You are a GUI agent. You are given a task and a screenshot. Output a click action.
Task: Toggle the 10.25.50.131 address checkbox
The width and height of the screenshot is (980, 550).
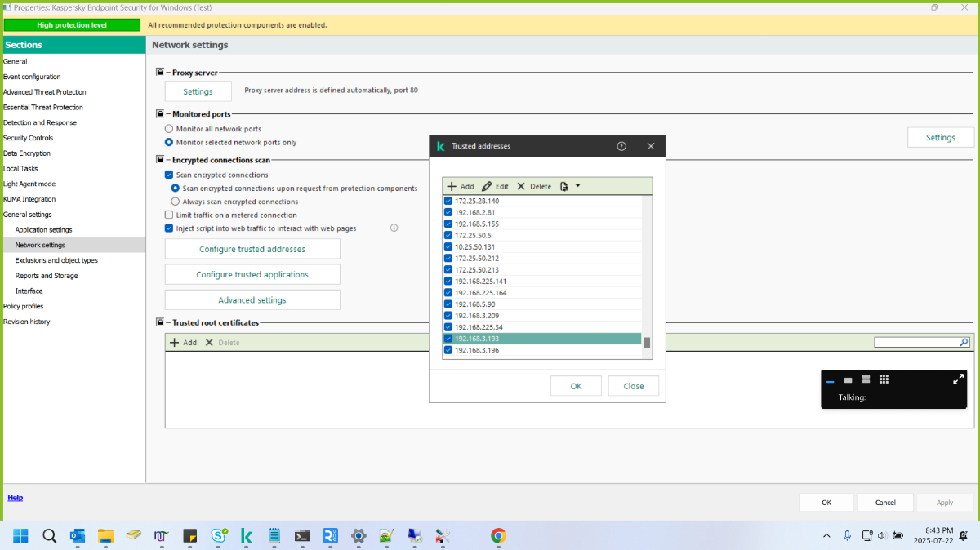pos(448,246)
